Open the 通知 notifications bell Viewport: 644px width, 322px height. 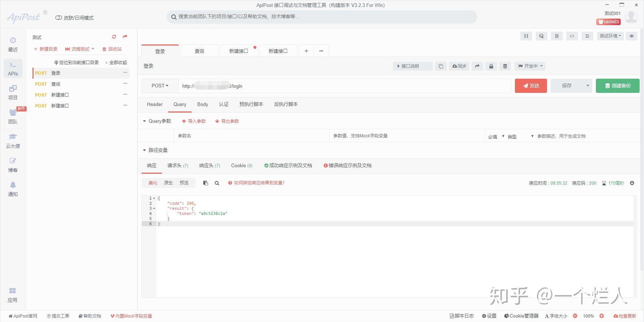click(13, 189)
